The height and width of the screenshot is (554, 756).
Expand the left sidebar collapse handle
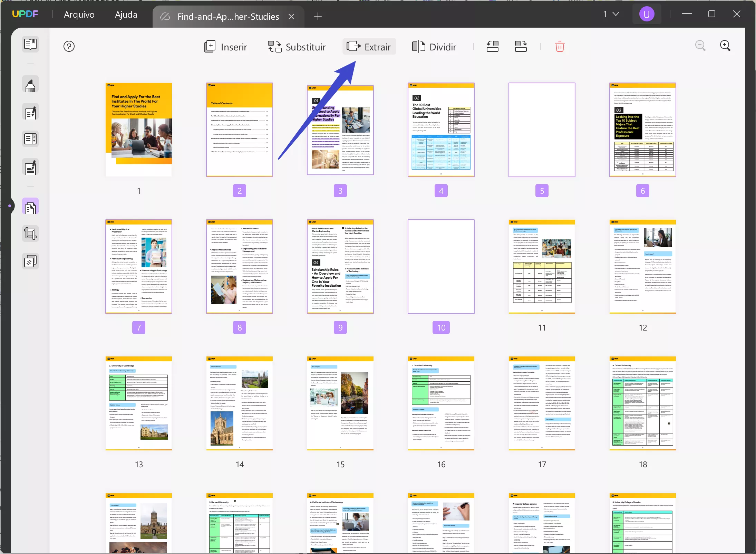[10, 206]
